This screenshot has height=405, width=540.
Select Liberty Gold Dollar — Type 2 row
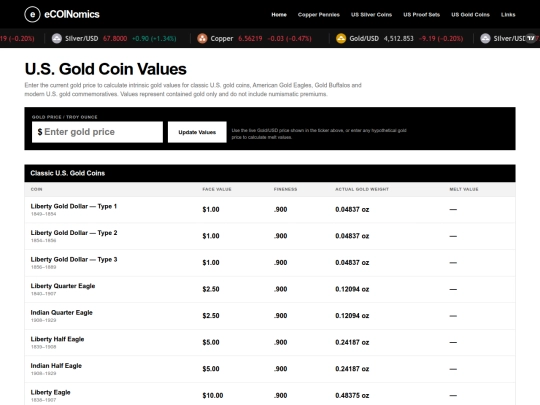[270, 236]
